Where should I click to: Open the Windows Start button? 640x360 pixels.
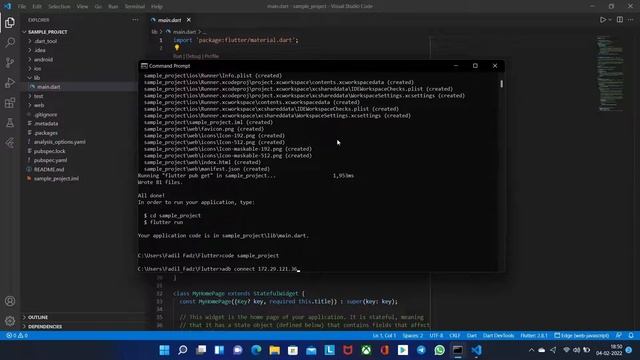click(x=164, y=350)
